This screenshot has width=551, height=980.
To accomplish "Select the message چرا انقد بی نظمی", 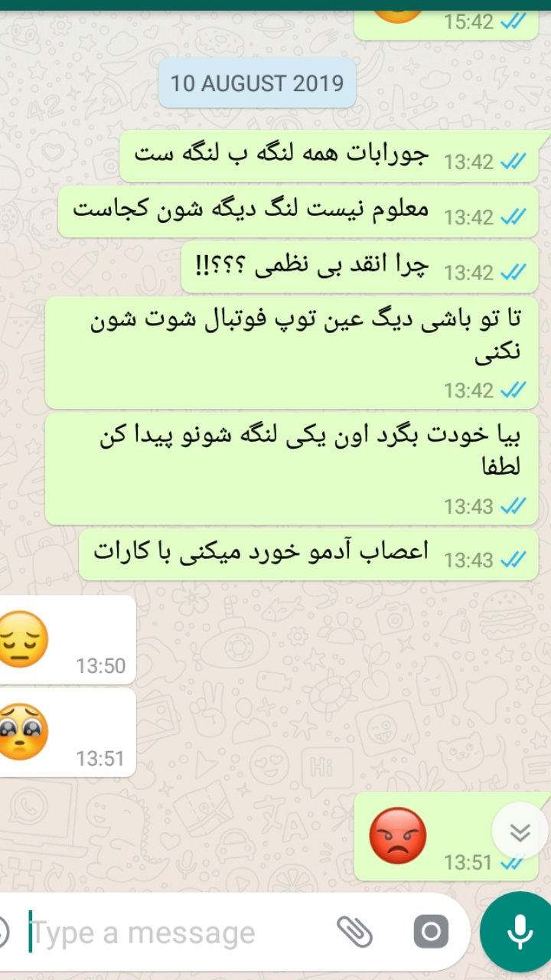I will click(360, 266).
